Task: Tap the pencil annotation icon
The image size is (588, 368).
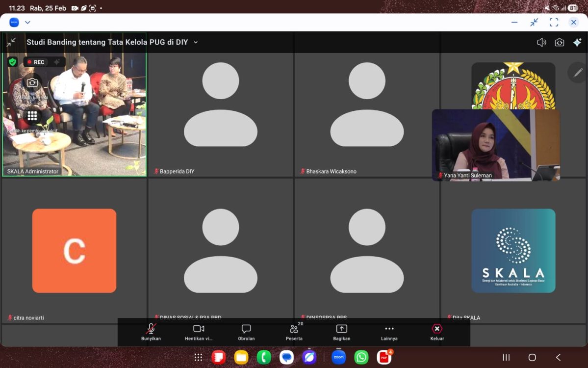Action: tap(578, 72)
